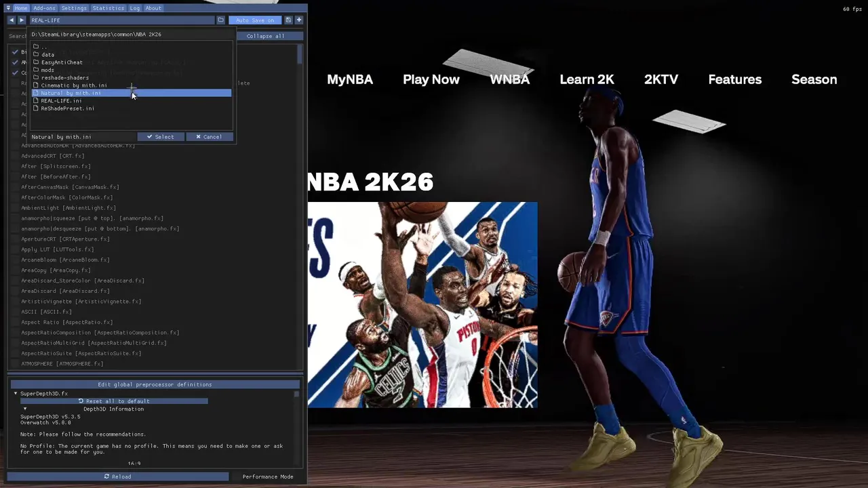868x488 pixels.
Task: Click the save preset floppy icon
Action: point(288,20)
